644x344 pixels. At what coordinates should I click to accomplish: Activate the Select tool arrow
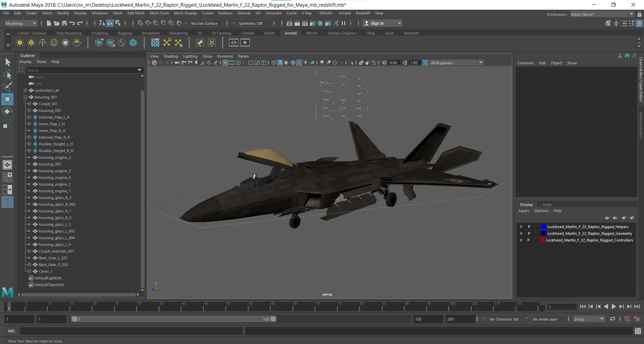pyautogui.click(x=7, y=62)
